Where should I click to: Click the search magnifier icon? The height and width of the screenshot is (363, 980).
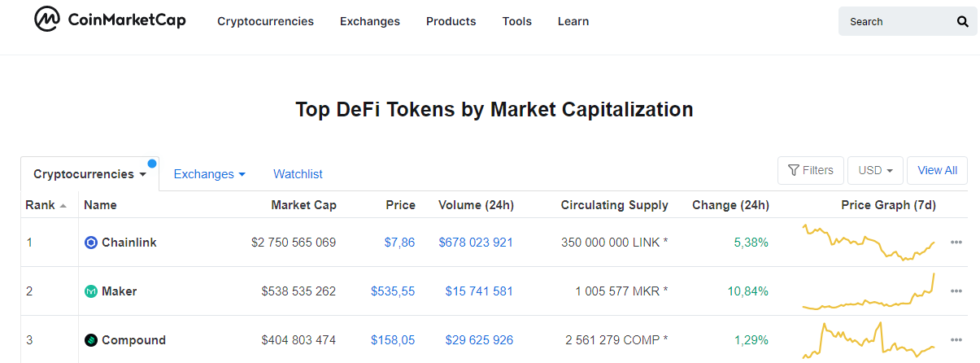click(963, 22)
